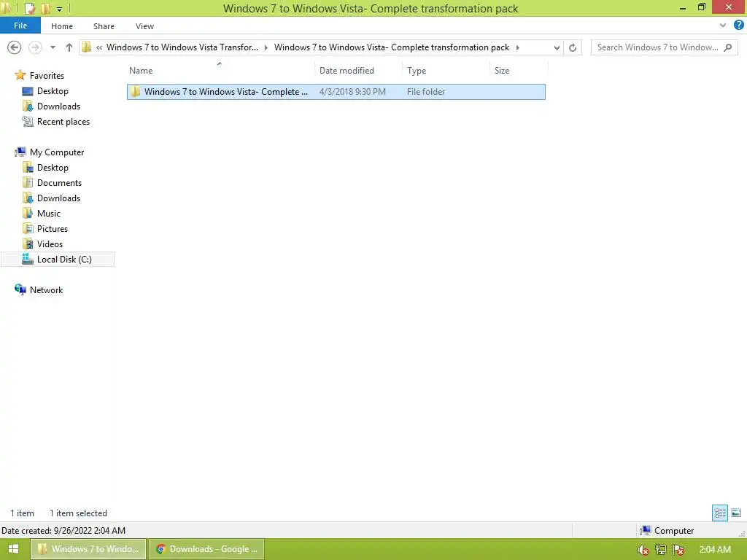Expand arrow after the last breadcrumb
The height and width of the screenshot is (560, 747).
[517, 47]
